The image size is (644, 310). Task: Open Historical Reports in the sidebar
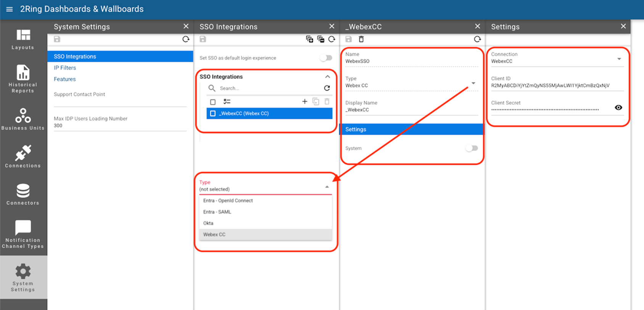click(23, 79)
